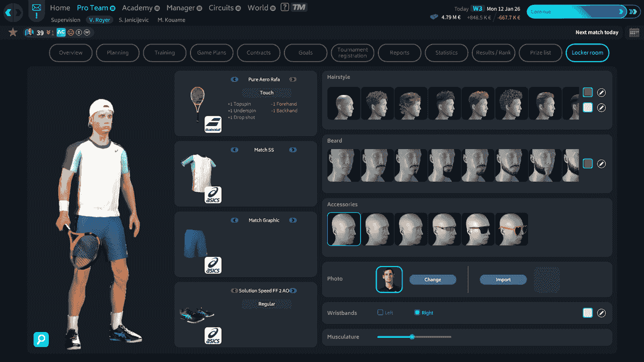
Task: Toggle the favorite star icon
Action: pyautogui.click(x=13, y=32)
